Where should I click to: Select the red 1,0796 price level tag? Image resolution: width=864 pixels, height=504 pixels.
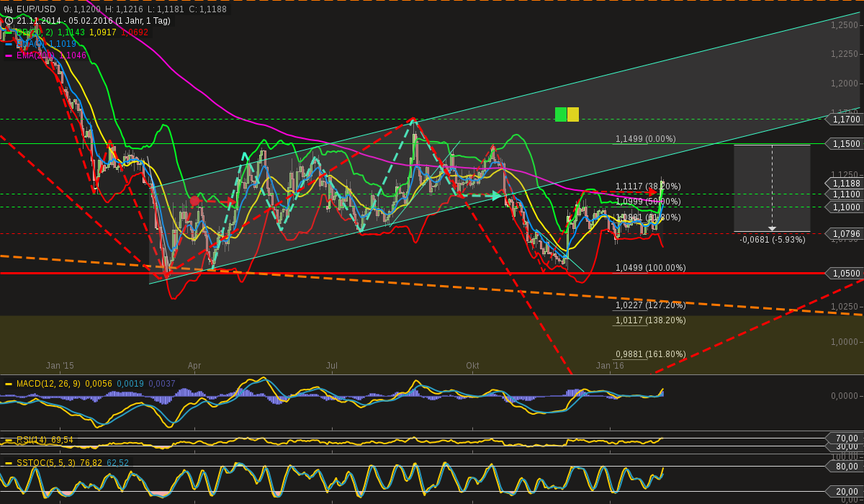[x=845, y=233]
